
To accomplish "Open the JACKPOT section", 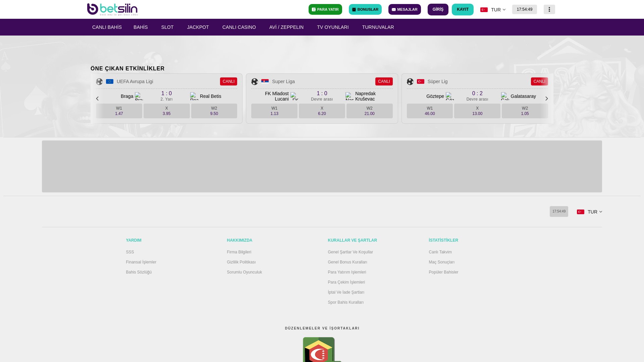I will 198,27.
